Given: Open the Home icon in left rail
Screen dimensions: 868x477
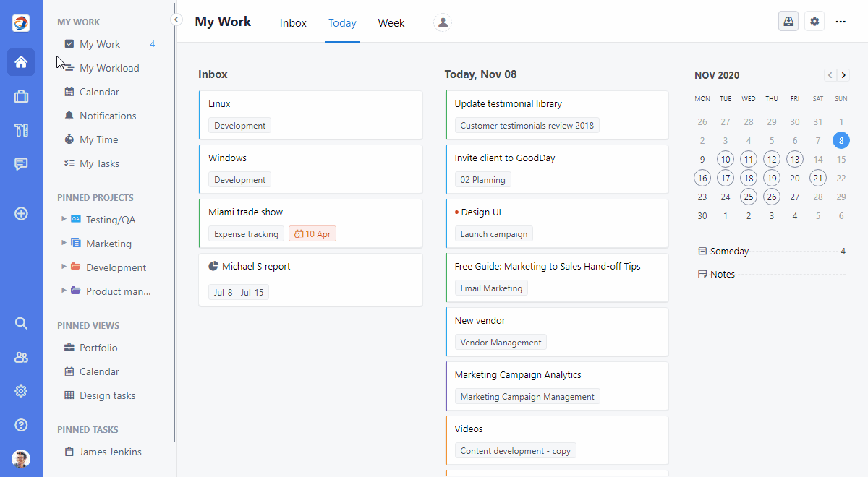Looking at the screenshot, I should pyautogui.click(x=21, y=62).
